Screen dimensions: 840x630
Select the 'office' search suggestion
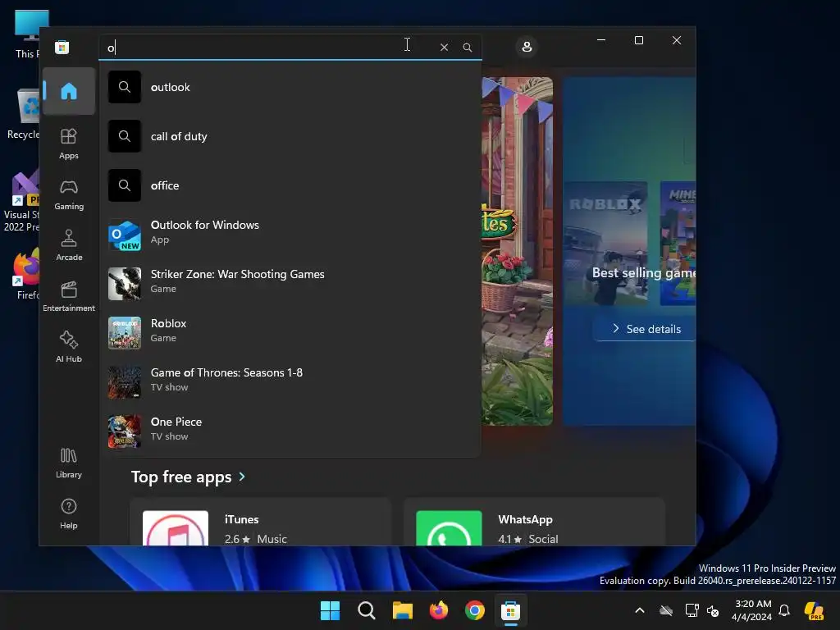(290, 185)
